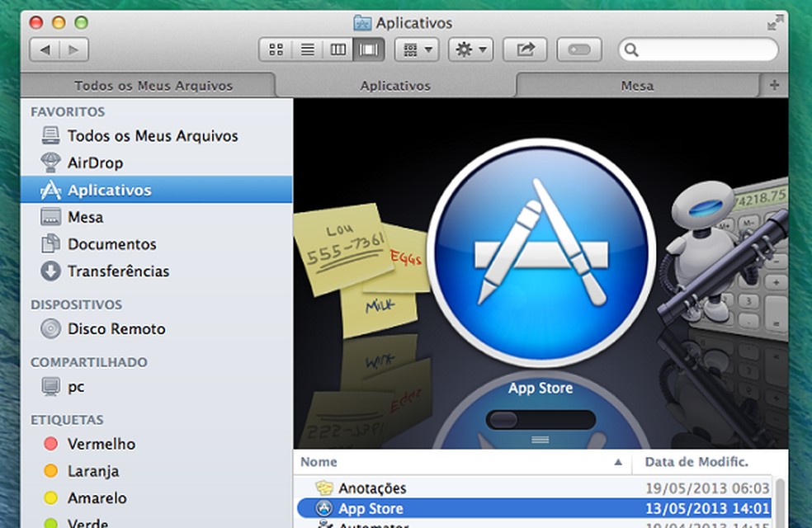
Task: Sort by Data de Modific. column
Action: click(x=710, y=462)
